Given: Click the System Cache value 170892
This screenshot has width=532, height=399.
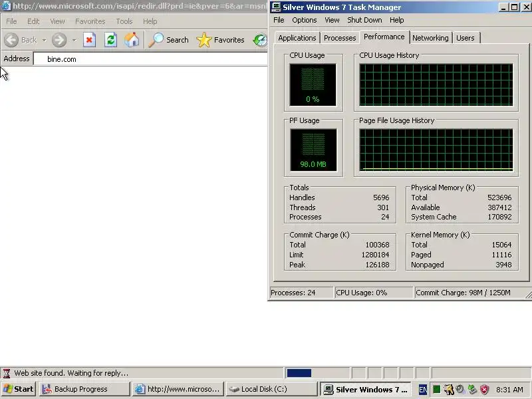Looking at the screenshot, I should coord(499,217).
